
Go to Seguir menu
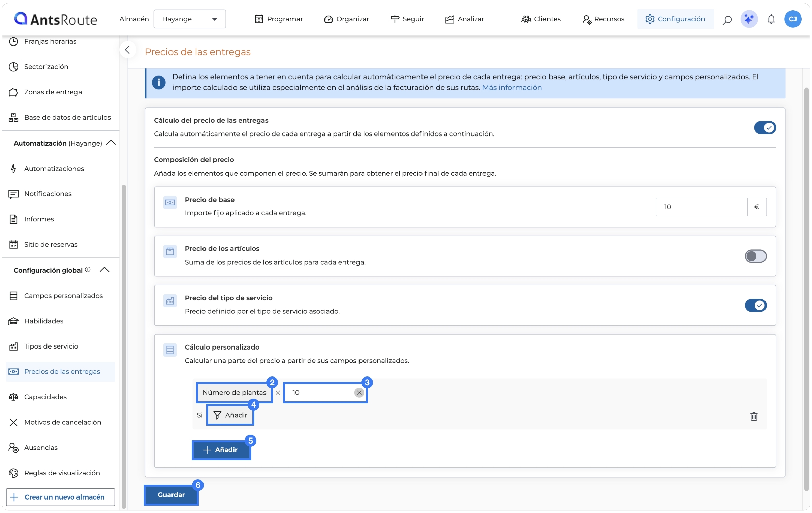[407, 19]
